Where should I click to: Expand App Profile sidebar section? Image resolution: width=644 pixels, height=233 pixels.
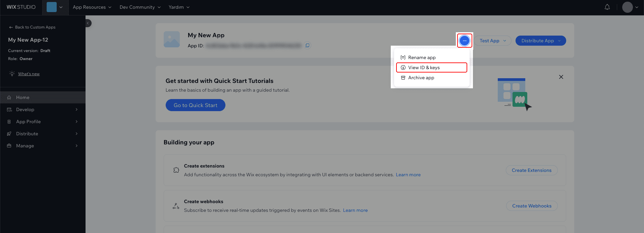(x=43, y=122)
